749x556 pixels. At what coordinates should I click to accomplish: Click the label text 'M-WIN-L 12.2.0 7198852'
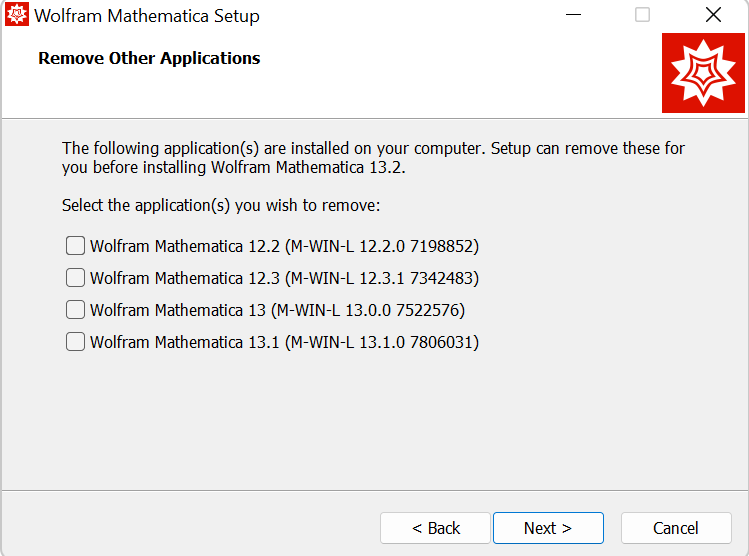coord(382,246)
